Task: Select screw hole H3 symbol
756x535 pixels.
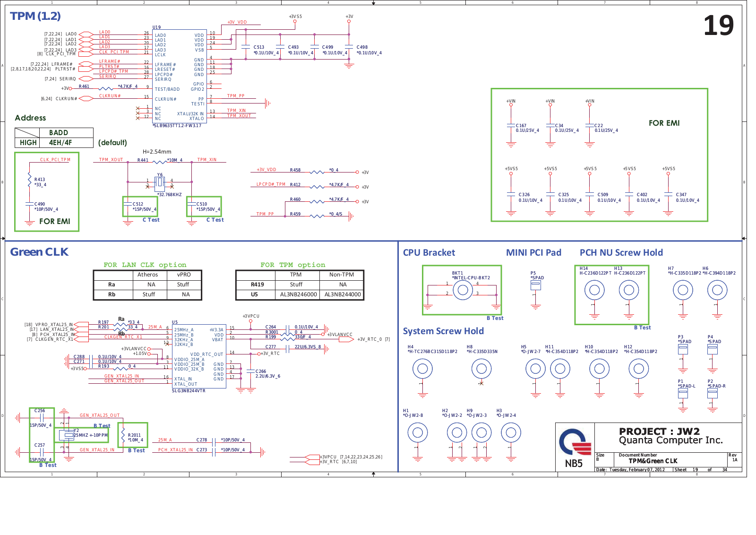Action: click(511, 432)
